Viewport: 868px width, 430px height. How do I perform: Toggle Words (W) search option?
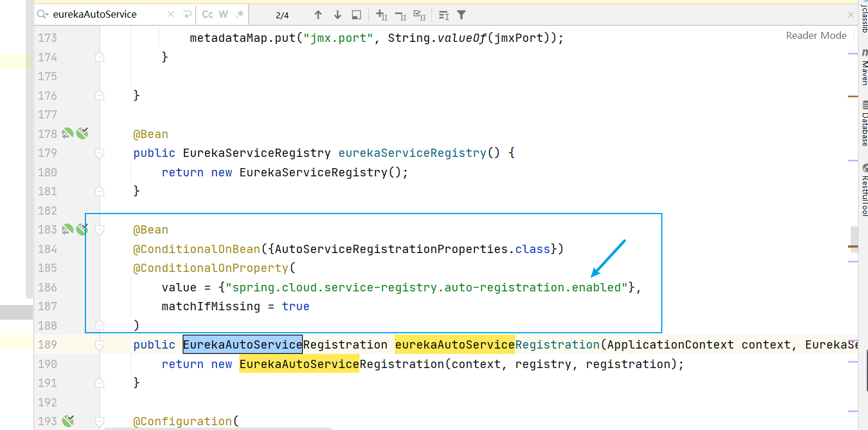click(223, 14)
